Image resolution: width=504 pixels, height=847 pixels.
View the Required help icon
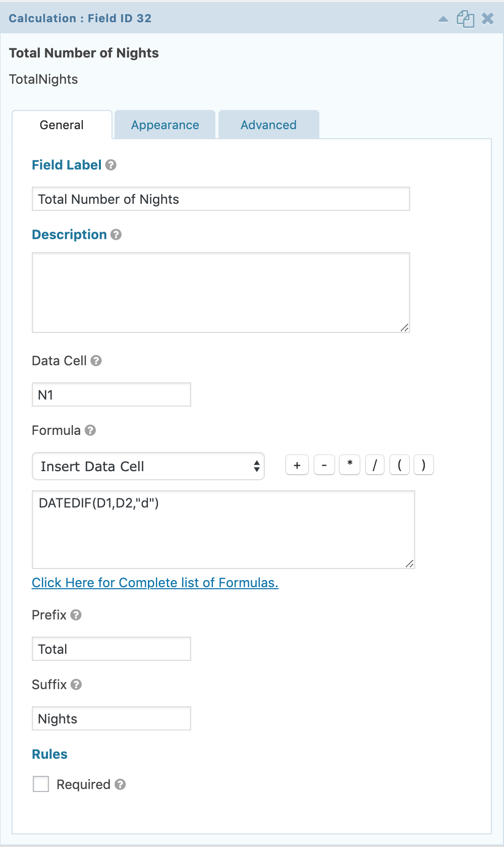coord(120,784)
